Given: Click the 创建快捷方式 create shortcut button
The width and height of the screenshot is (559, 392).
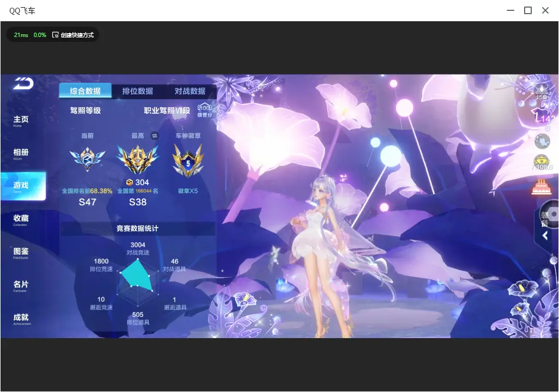Looking at the screenshot, I should point(73,35).
